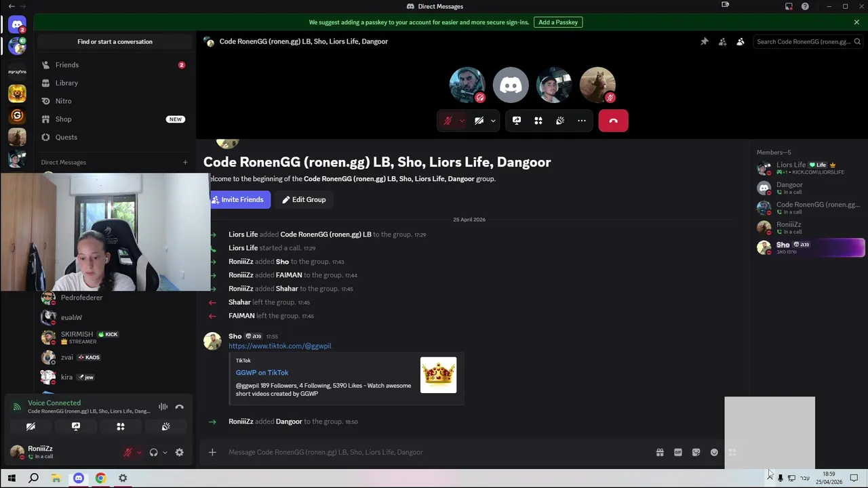The image size is (868, 488).
Task: Start an activity from call controls
Action: tap(538, 121)
